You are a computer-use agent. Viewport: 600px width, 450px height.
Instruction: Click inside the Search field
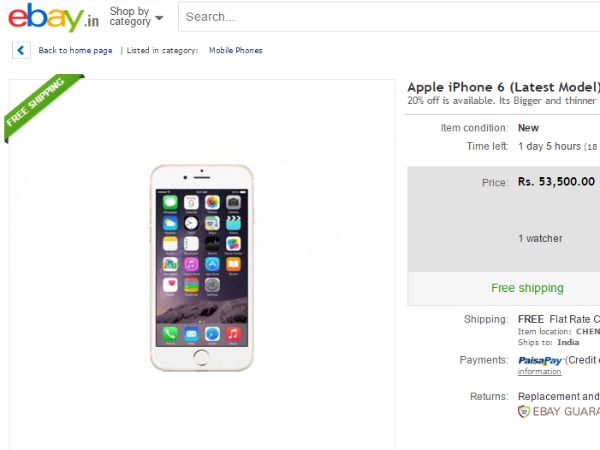[389, 17]
